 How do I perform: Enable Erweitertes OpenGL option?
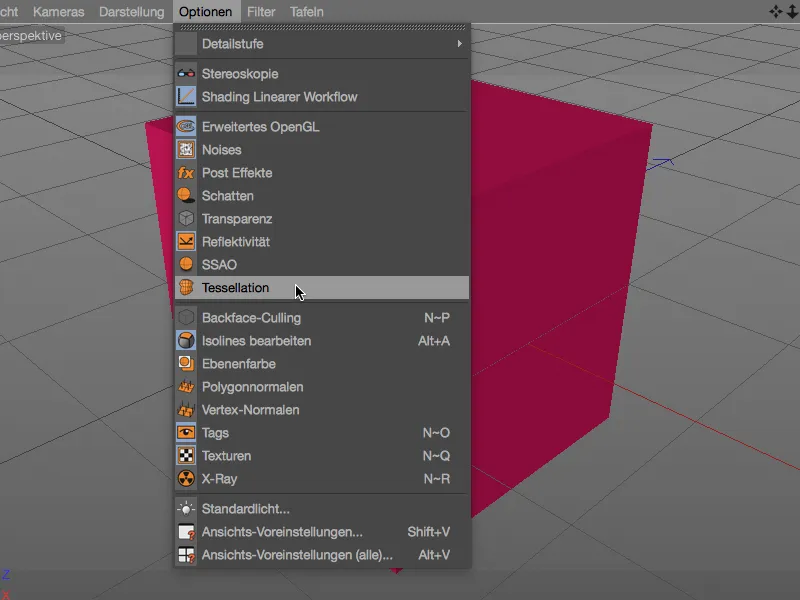point(321,127)
